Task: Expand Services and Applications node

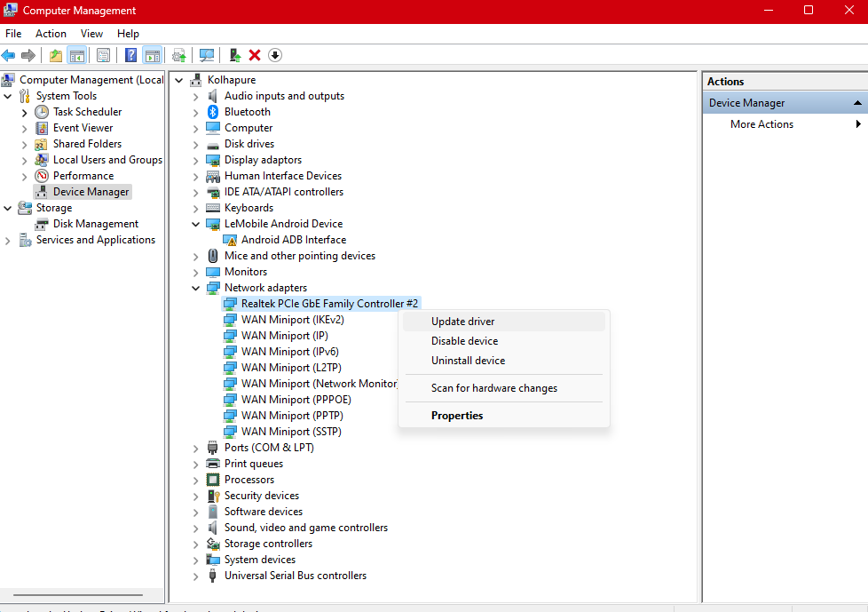Action: coord(8,241)
